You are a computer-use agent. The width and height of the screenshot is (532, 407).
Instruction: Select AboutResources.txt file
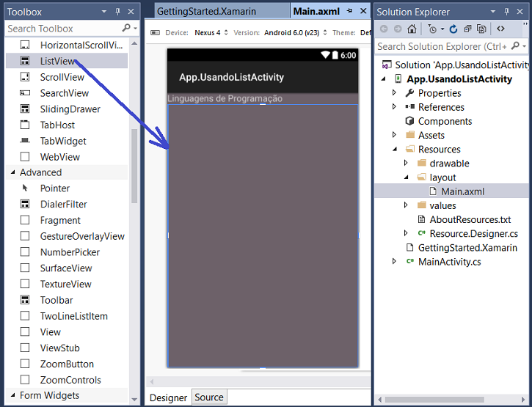coord(470,219)
